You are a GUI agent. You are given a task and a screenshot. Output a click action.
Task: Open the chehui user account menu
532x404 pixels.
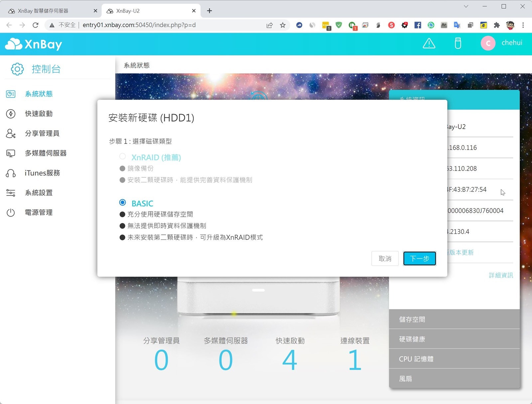502,43
